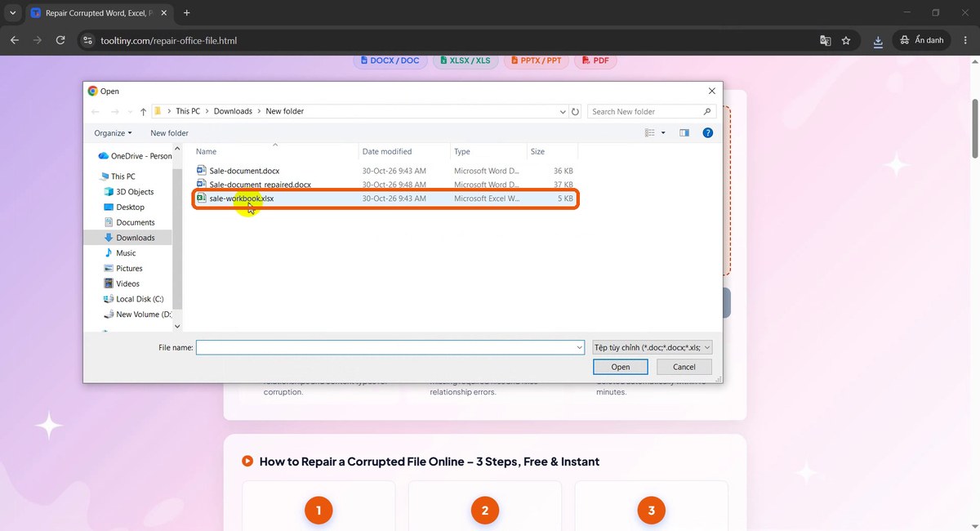Open New Volume (D:) in sidebar
Screen dimensions: 980x531
138,315
